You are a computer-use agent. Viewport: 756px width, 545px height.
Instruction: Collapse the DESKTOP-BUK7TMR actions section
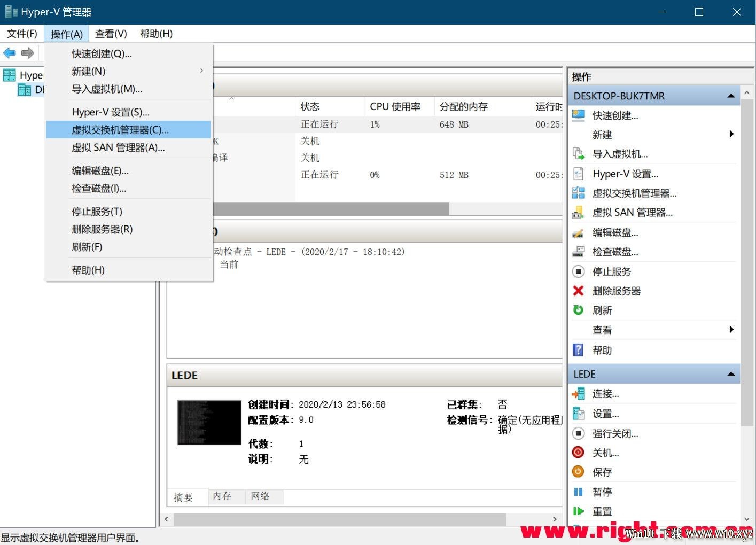click(731, 96)
